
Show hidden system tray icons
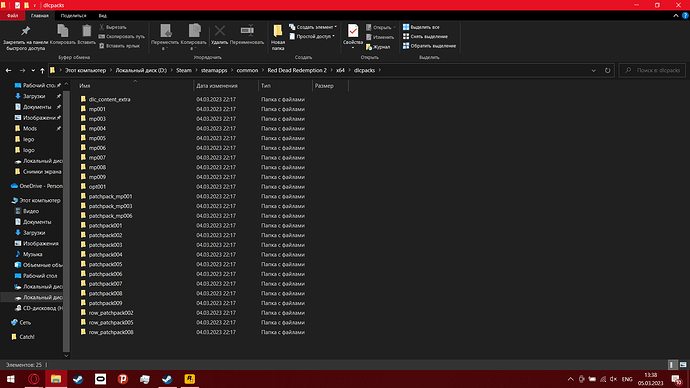point(570,379)
